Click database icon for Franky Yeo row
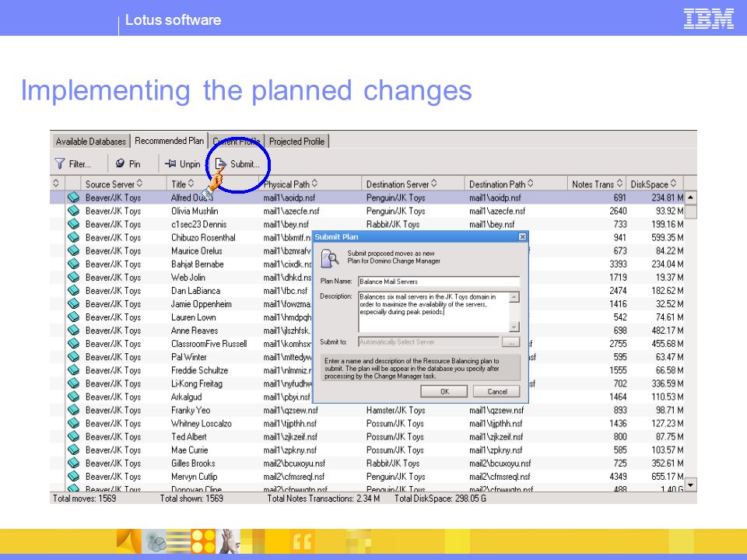 point(73,410)
